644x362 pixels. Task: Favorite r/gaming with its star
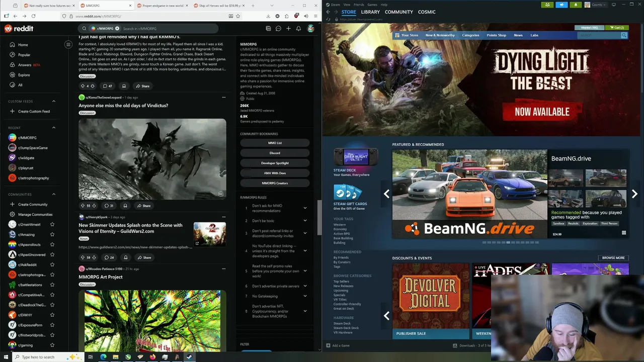click(x=52, y=345)
